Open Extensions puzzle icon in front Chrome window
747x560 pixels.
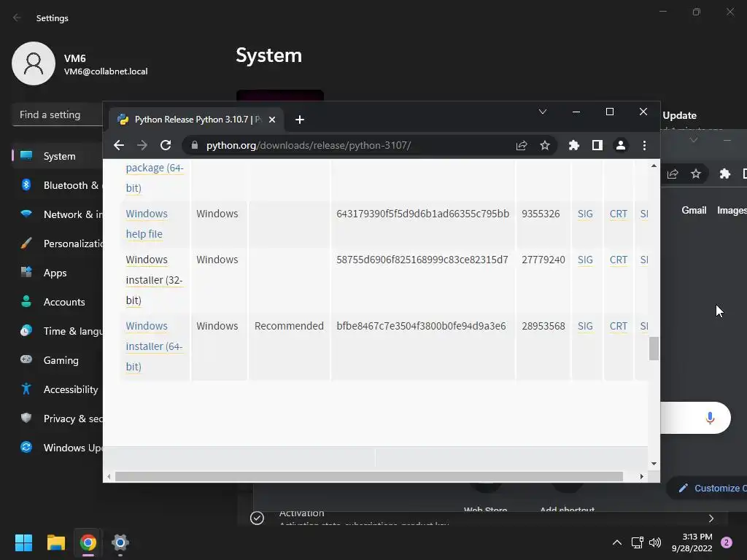pyautogui.click(x=574, y=145)
